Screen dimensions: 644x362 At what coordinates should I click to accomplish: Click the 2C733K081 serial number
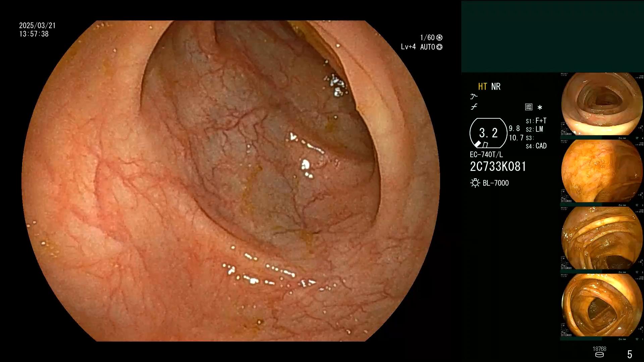[498, 167]
